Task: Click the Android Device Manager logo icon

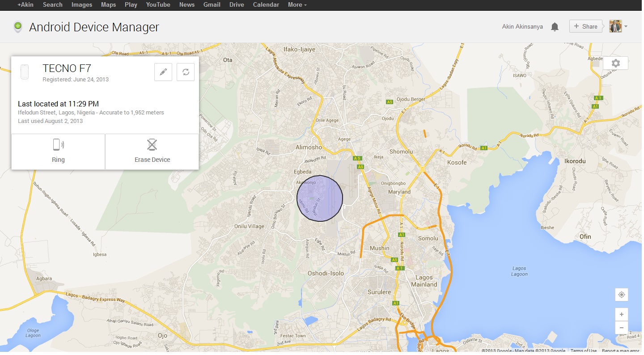Action: (18, 27)
